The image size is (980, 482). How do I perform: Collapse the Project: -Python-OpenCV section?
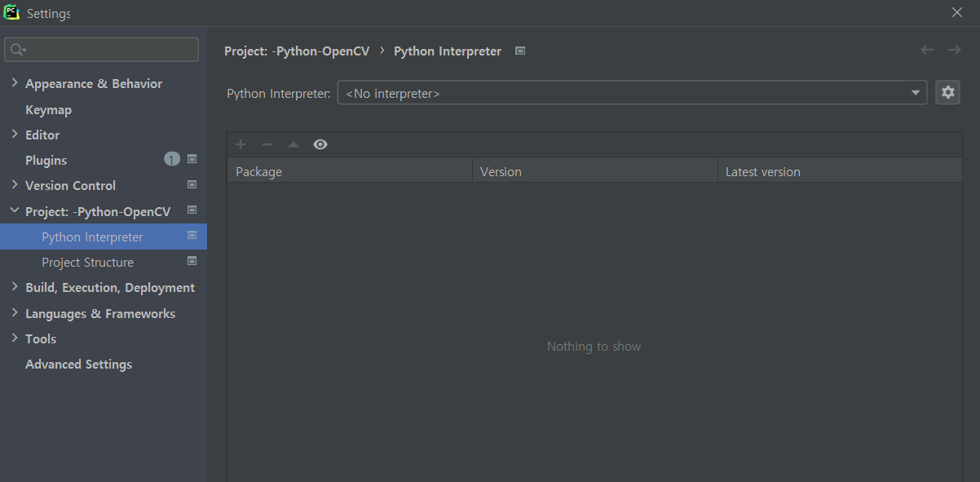15,211
